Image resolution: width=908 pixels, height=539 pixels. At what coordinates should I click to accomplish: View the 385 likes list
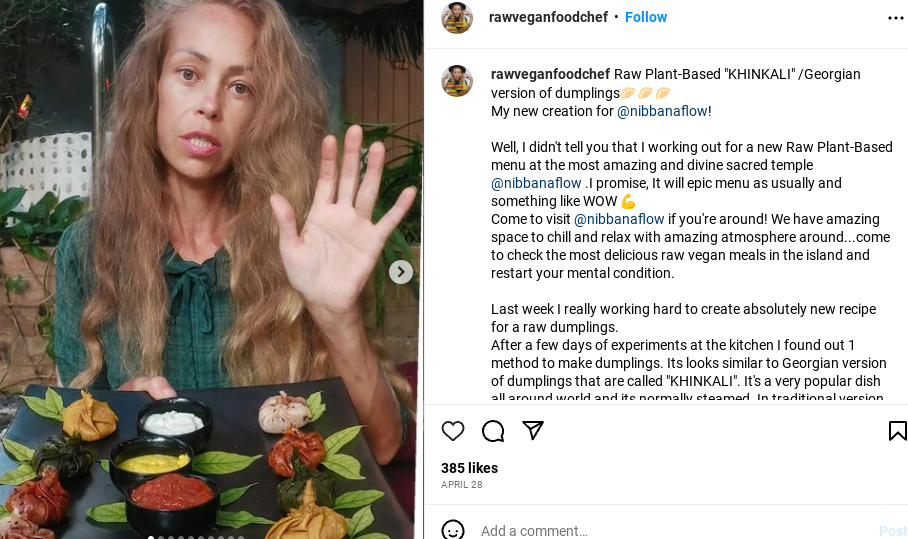click(x=469, y=468)
